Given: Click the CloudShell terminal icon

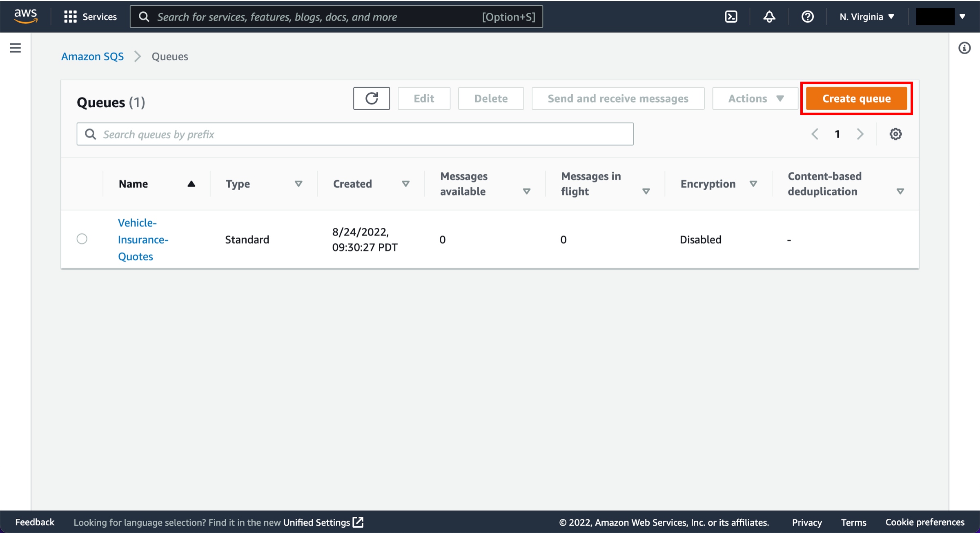Looking at the screenshot, I should pyautogui.click(x=731, y=16).
